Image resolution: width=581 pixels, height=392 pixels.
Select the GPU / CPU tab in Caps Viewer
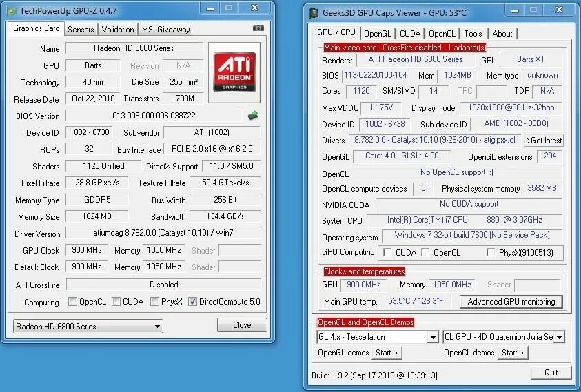(336, 32)
